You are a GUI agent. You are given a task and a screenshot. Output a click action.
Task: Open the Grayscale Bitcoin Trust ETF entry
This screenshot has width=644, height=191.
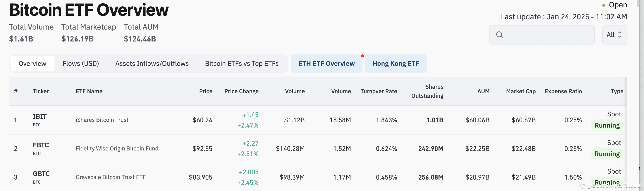click(x=111, y=177)
